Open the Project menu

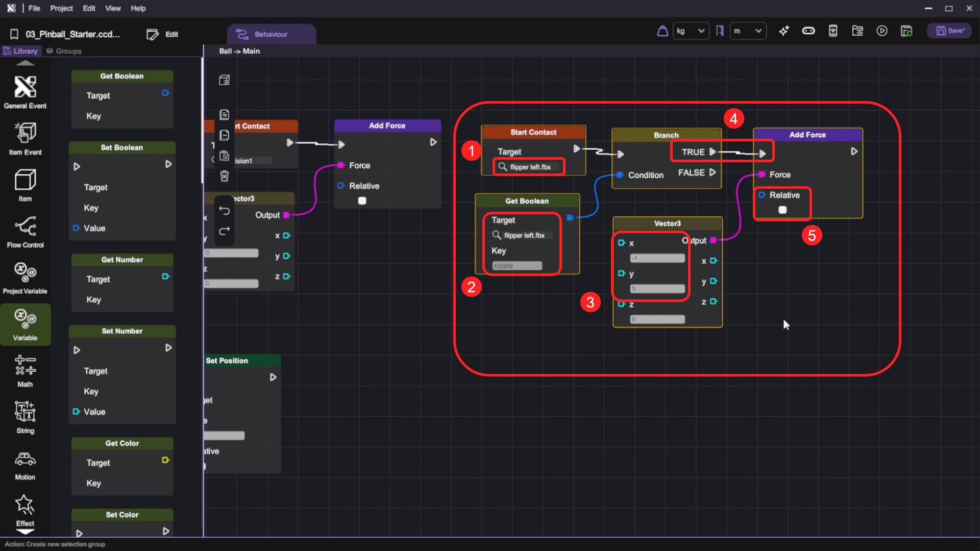tap(61, 8)
